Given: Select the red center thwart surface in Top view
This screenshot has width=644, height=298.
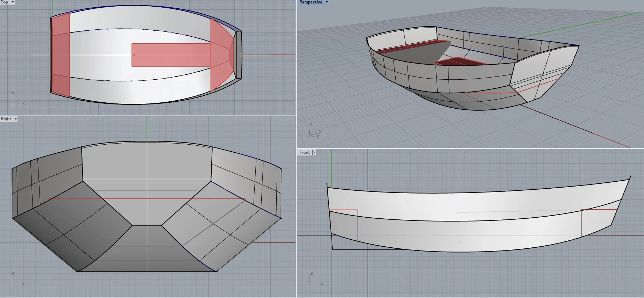Looking at the screenshot, I should [x=171, y=55].
